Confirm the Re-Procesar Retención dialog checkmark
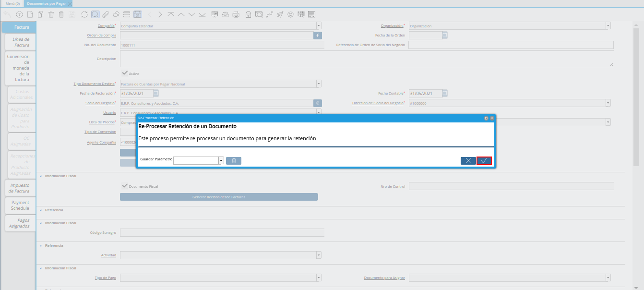 (x=484, y=161)
